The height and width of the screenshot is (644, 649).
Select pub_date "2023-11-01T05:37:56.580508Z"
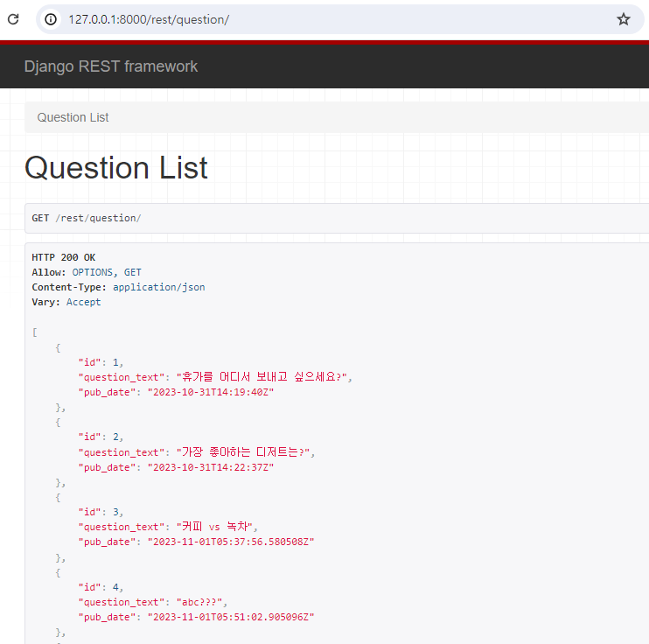click(x=231, y=542)
